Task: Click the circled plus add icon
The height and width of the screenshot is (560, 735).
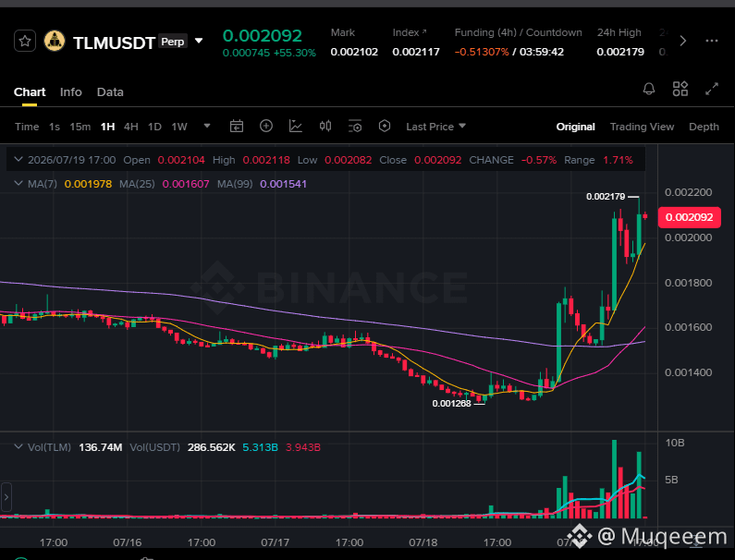Action: [266, 126]
